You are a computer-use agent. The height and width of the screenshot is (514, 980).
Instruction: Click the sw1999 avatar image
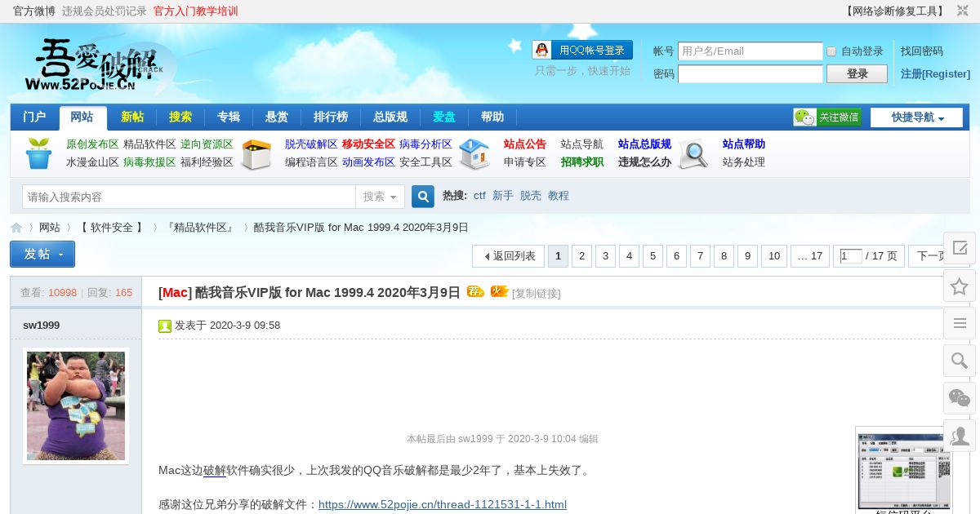tap(76, 405)
